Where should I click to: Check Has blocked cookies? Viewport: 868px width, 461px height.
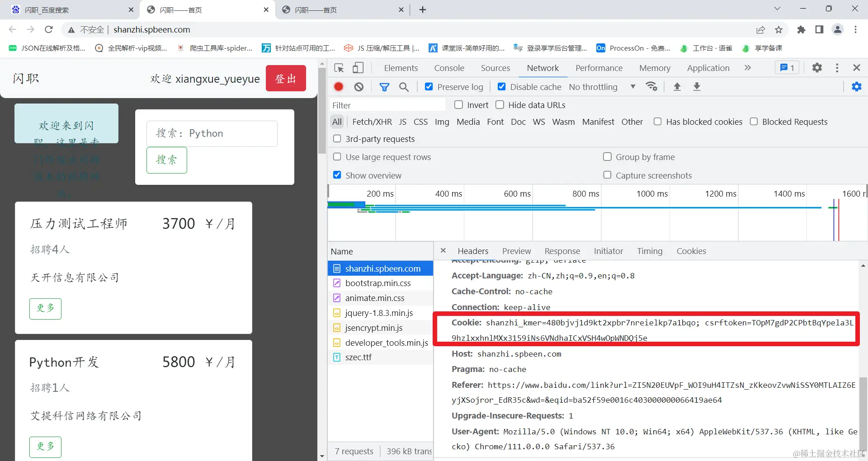click(658, 122)
